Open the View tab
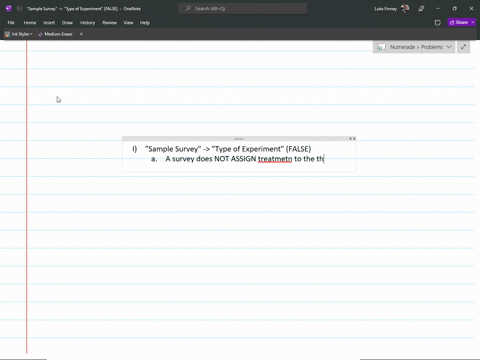 (x=128, y=23)
